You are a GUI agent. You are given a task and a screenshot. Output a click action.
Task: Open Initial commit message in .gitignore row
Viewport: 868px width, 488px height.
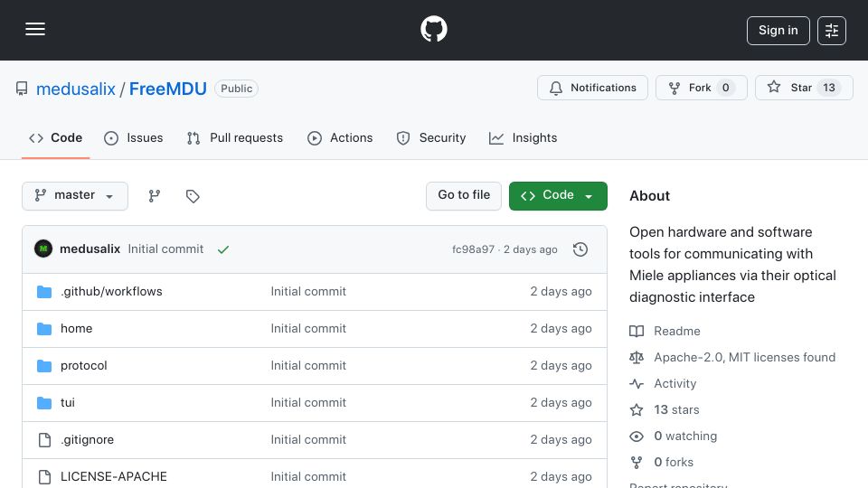coord(308,440)
